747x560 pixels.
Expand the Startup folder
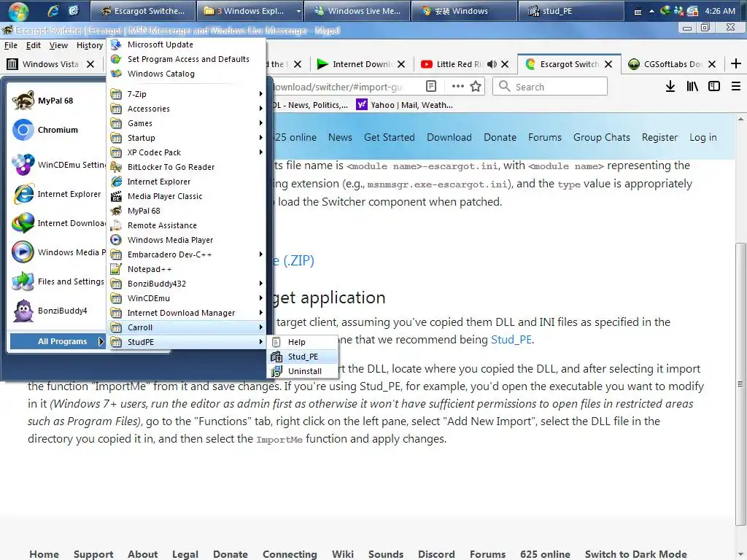point(186,138)
